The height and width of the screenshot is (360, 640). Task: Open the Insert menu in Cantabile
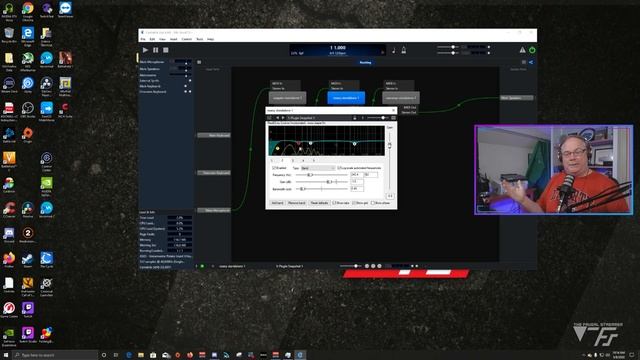point(173,39)
